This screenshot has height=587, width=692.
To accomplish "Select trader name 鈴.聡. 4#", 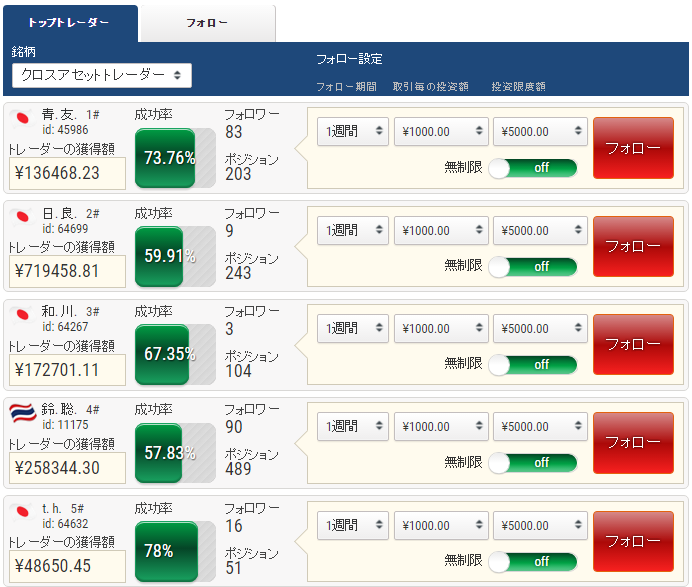I will [x=71, y=410].
